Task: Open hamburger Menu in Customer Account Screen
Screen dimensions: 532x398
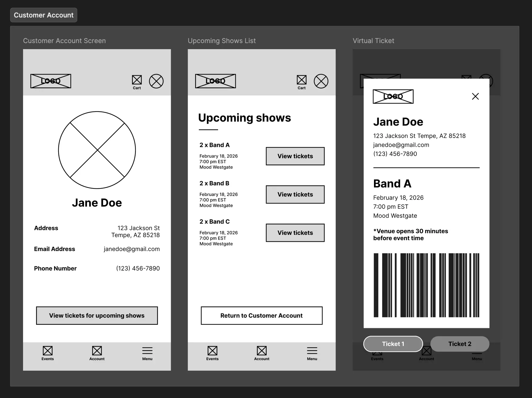Action: pos(147,353)
